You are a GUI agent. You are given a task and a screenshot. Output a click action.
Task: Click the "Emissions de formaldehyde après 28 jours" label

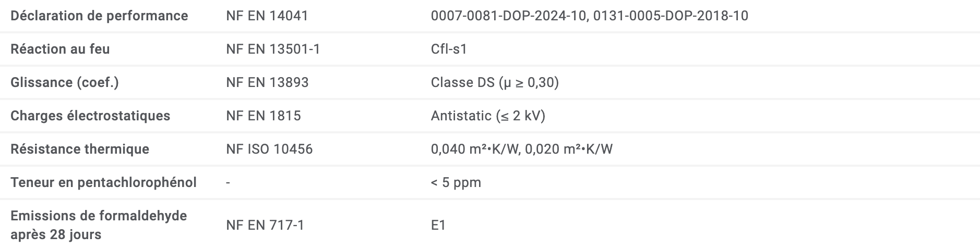(x=99, y=225)
